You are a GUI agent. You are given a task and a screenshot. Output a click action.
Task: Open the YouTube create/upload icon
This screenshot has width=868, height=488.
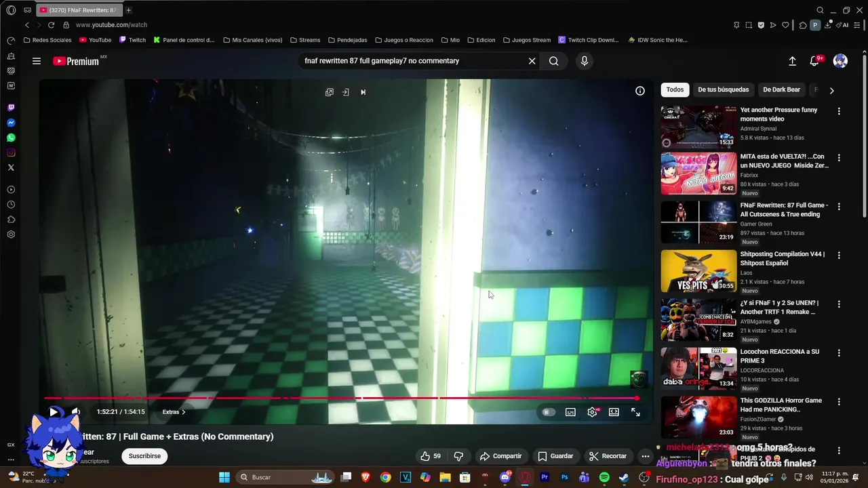[x=792, y=61]
